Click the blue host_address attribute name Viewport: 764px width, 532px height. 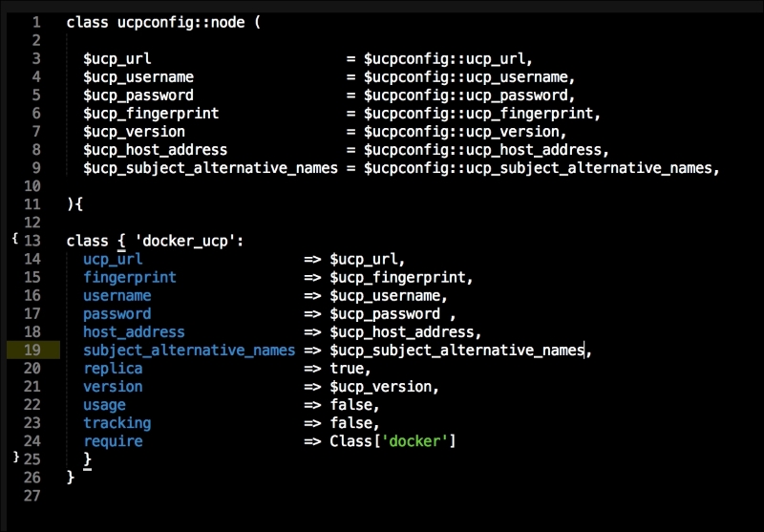coord(134,332)
